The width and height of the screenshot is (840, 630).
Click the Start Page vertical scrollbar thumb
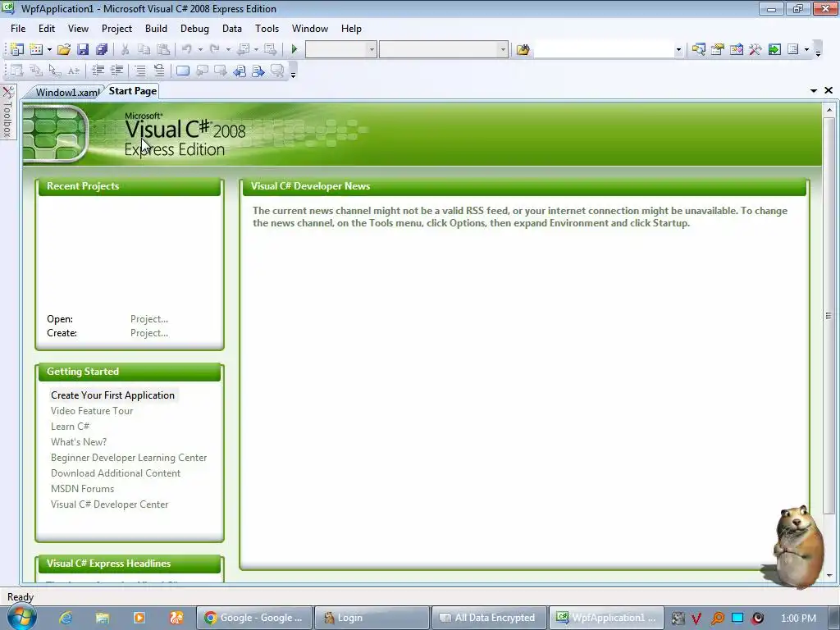click(829, 316)
